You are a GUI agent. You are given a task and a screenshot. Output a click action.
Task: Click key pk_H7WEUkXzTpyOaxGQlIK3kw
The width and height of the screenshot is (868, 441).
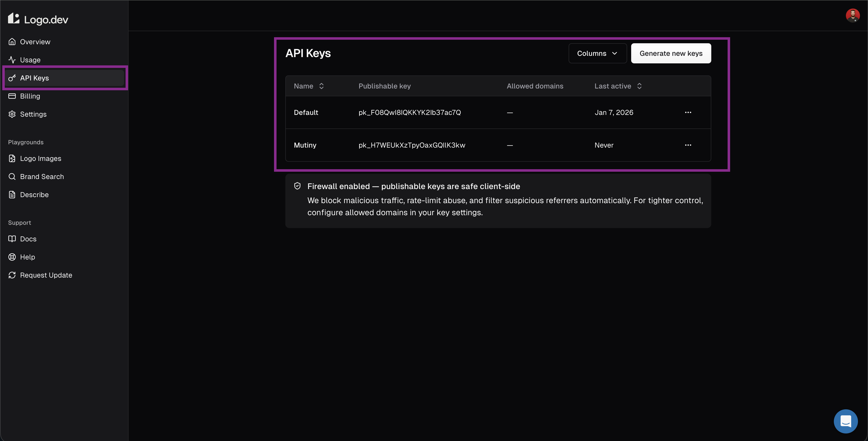(x=412, y=145)
